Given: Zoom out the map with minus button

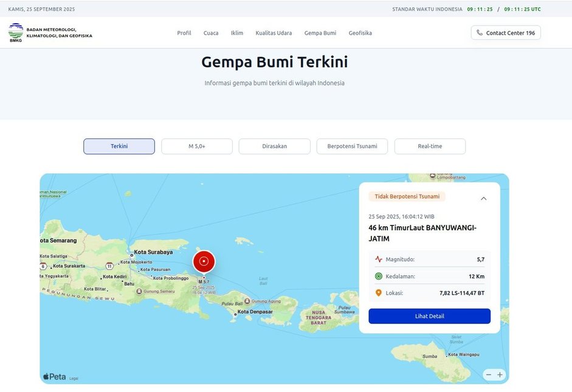Looking at the screenshot, I should pos(489,375).
